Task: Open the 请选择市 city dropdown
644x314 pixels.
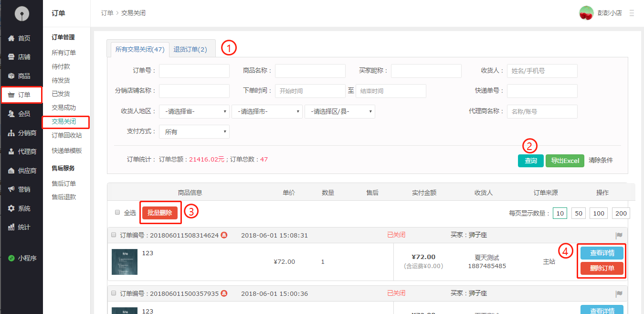Action: [x=267, y=111]
